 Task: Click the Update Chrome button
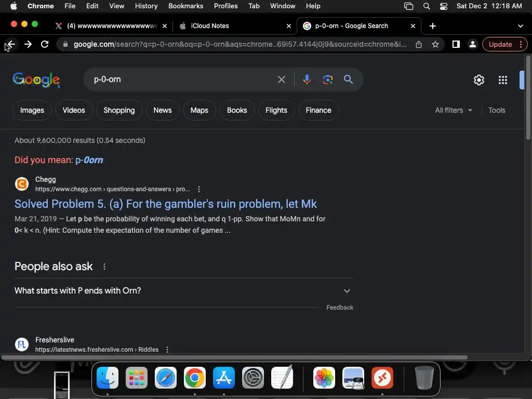[x=500, y=44]
